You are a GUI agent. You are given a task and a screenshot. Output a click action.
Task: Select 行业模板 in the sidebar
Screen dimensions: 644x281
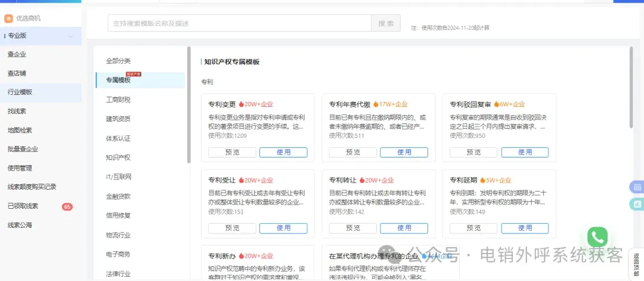(41, 92)
